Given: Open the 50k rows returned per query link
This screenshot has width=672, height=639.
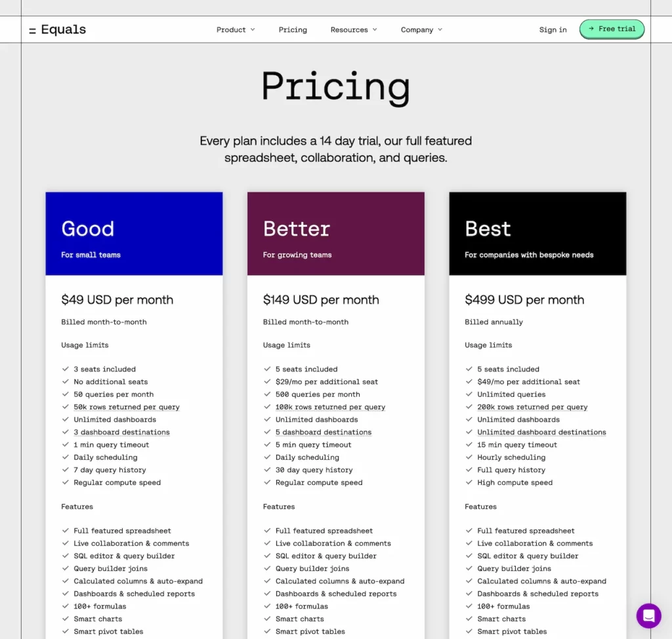Looking at the screenshot, I should (127, 407).
